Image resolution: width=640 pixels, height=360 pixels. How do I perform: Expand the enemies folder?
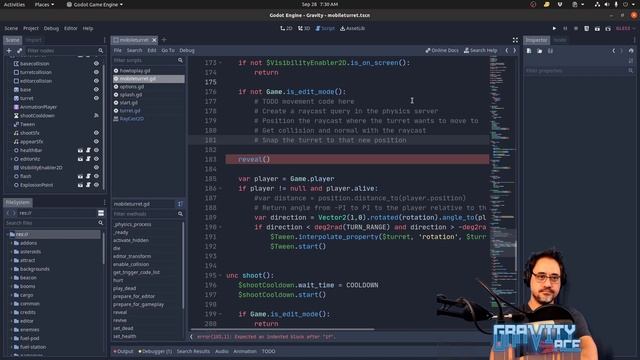(11, 330)
